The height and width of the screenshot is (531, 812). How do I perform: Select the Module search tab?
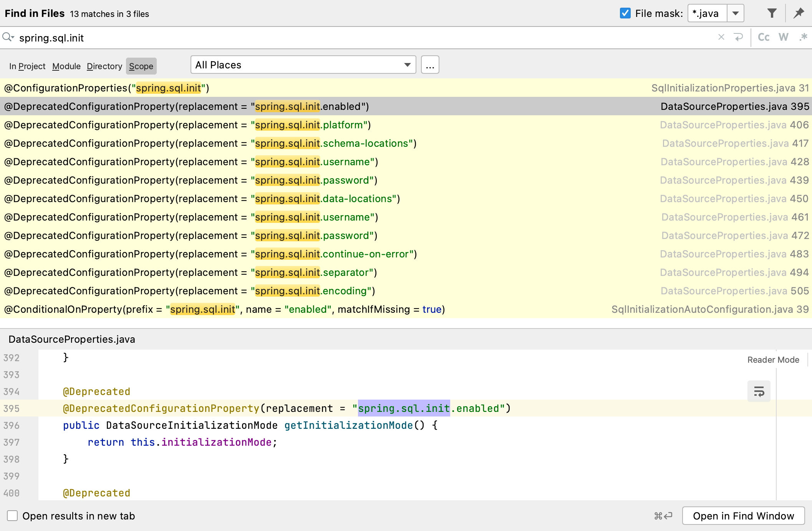tap(66, 66)
